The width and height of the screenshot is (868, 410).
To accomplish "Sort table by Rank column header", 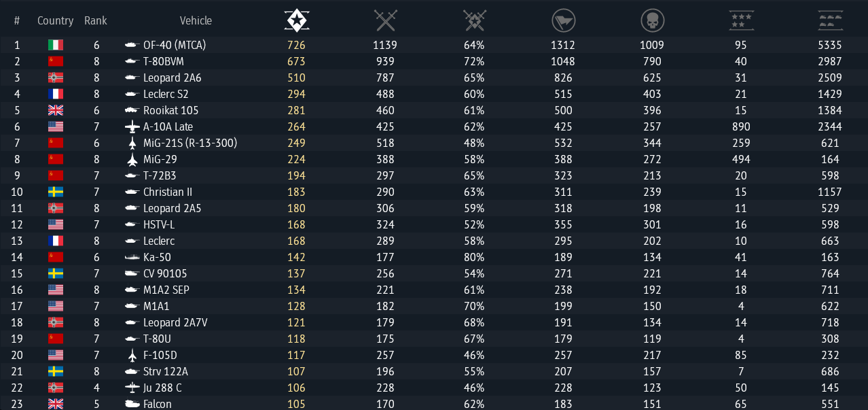I will point(96,20).
